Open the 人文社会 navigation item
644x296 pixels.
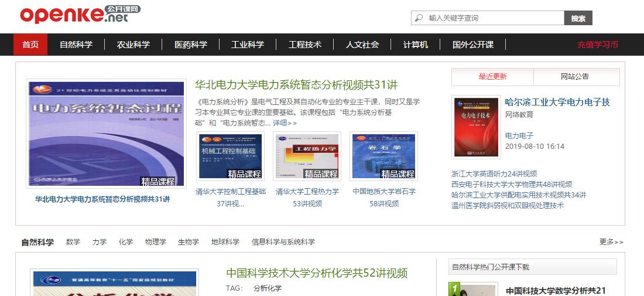click(362, 45)
